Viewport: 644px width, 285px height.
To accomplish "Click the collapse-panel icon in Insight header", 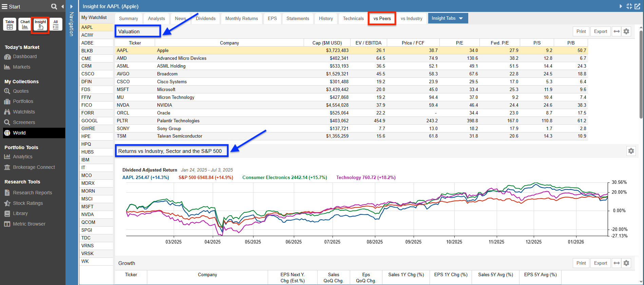I will pos(629,6).
